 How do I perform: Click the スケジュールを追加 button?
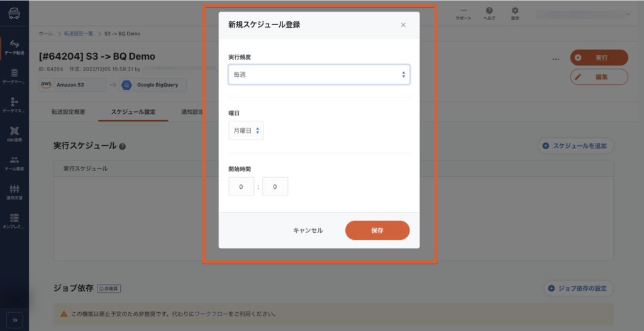click(575, 146)
